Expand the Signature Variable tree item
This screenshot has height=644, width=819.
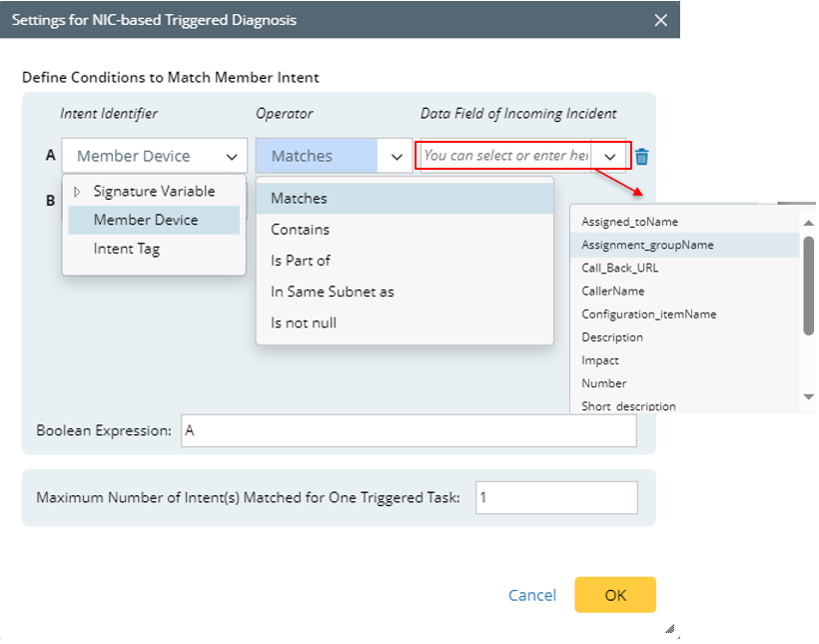(78, 192)
